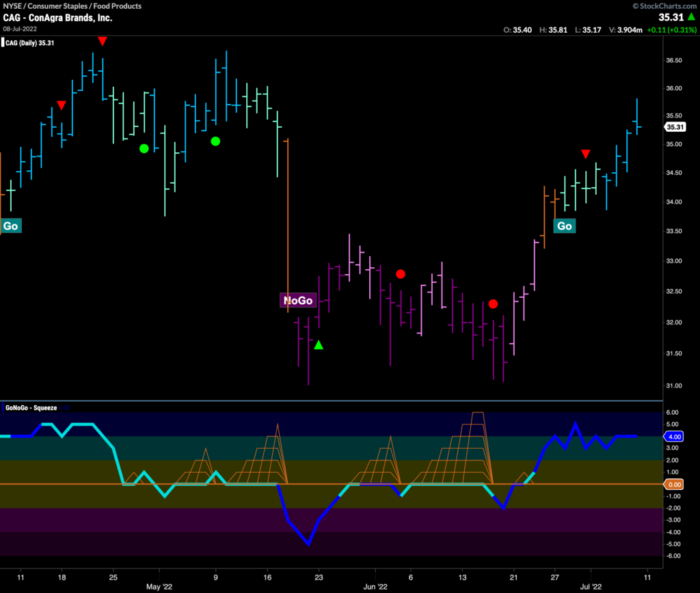700x593 pixels.
Task: Click the red circle marker near June 17
Action: [494, 304]
